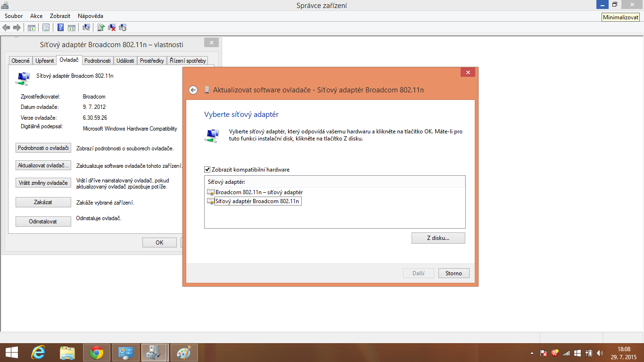This screenshot has height=362, width=644.
Task: Open the volume speaker tray icon
Action: tap(600, 353)
